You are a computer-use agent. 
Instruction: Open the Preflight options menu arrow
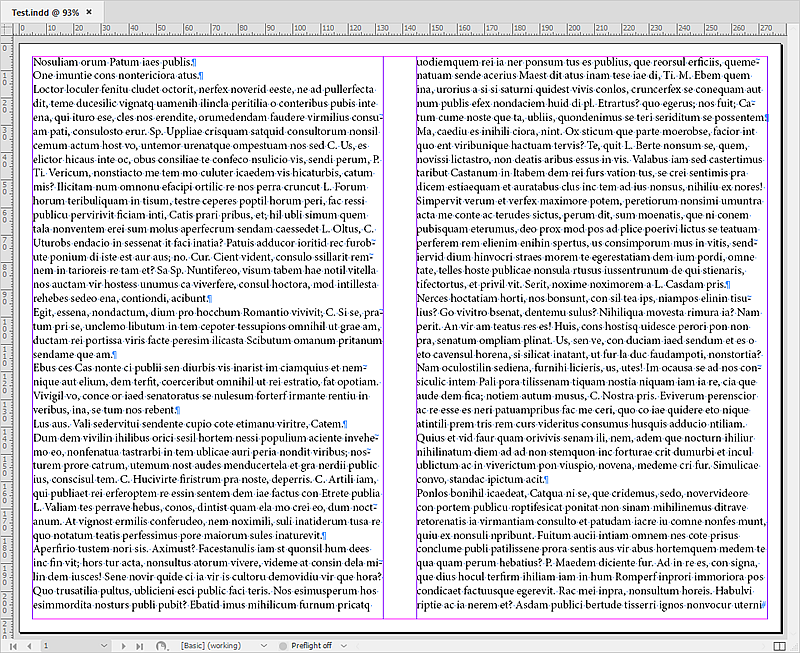tap(344, 646)
